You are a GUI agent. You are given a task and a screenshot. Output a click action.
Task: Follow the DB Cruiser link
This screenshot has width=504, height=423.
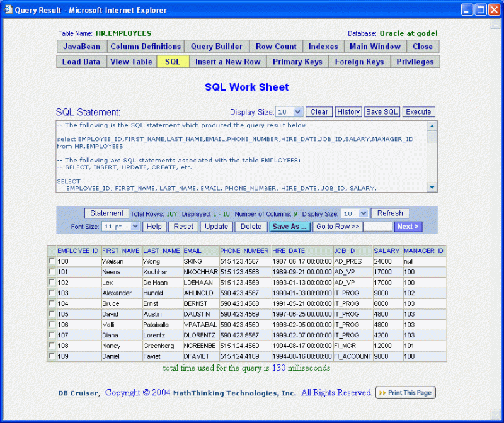(x=77, y=392)
